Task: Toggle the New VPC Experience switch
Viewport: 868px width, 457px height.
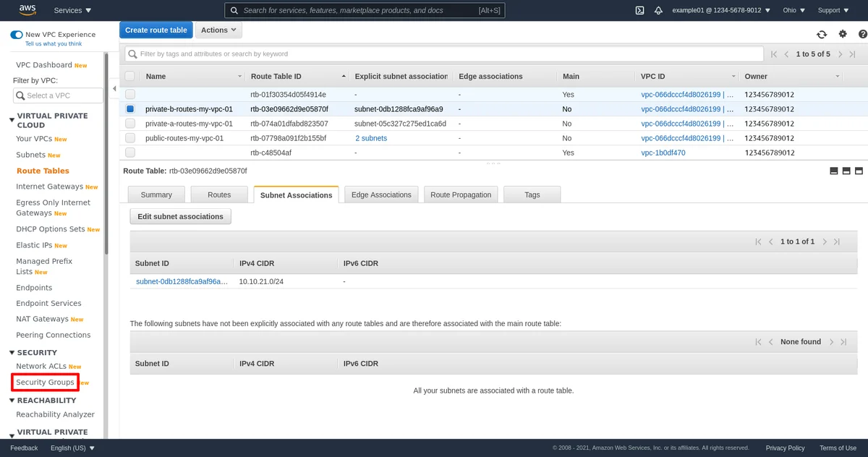Action: tap(16, 35)
